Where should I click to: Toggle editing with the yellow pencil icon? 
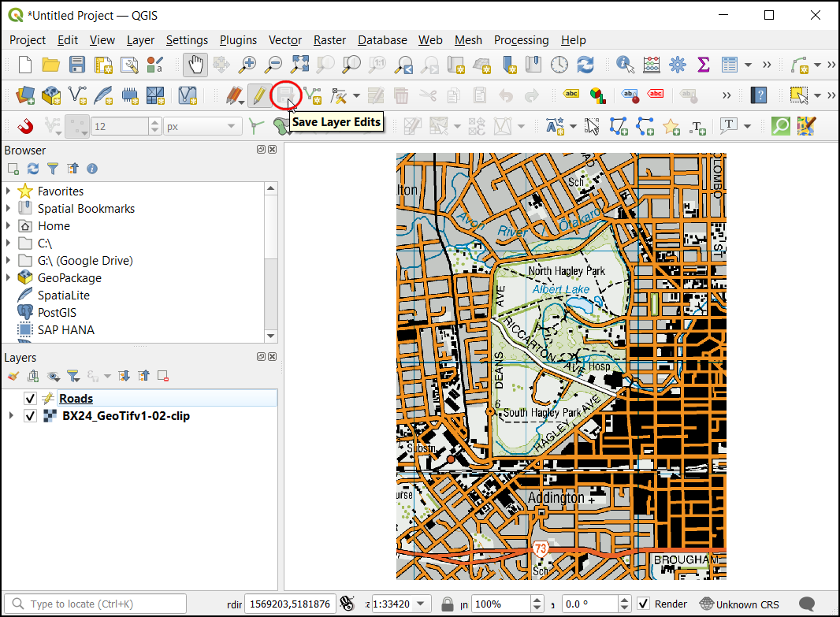coord(258,96)
